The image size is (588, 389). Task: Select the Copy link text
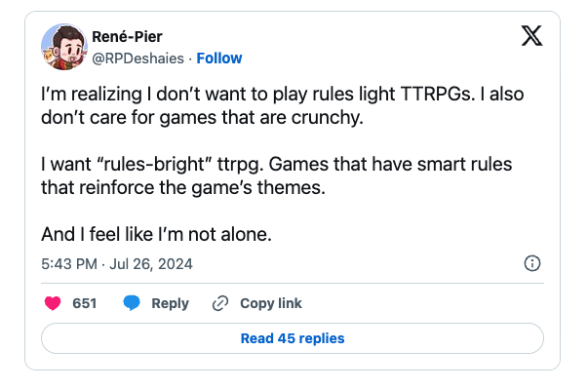tap(271, 303)
